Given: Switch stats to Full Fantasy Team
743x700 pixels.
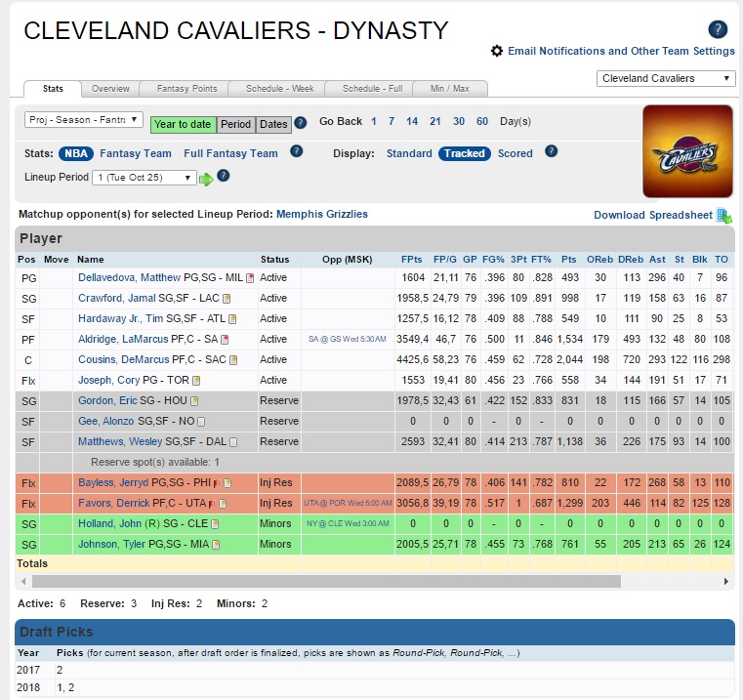Looking at the screenshot, I should coord(230,153).
